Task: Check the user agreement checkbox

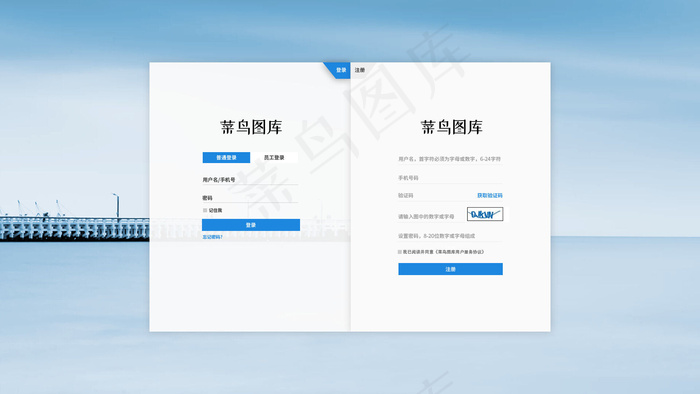Action: (400, 252)
